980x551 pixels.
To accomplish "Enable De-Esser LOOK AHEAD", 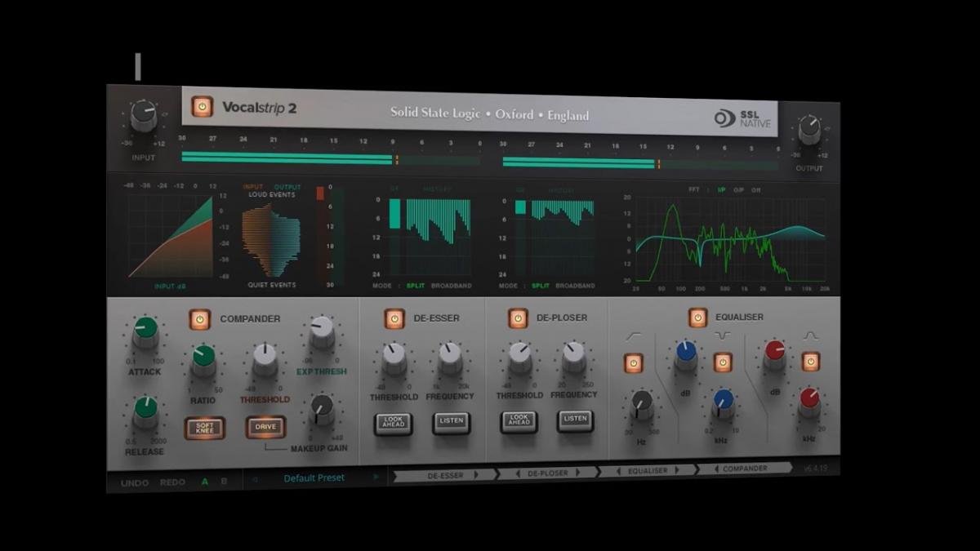I will [394, 424].
